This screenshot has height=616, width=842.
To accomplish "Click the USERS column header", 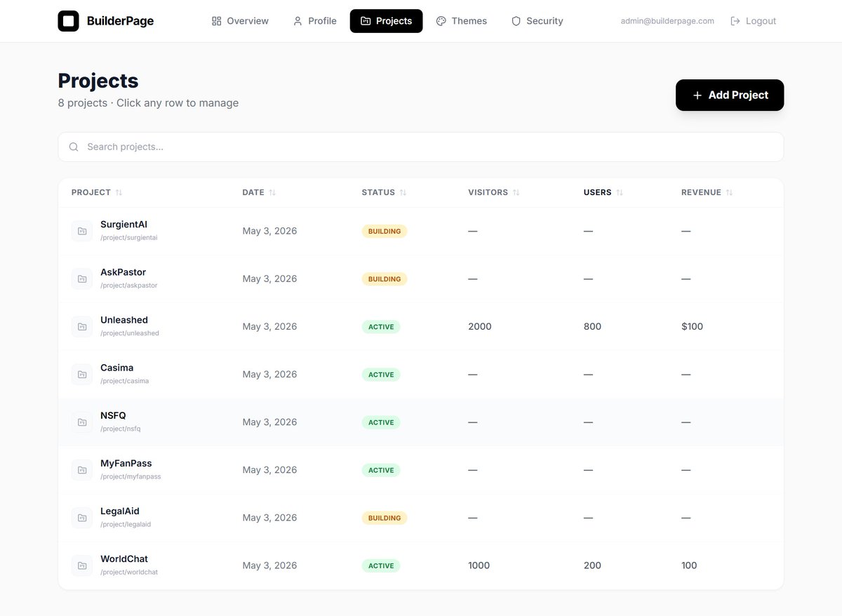I will pos(598,192).
